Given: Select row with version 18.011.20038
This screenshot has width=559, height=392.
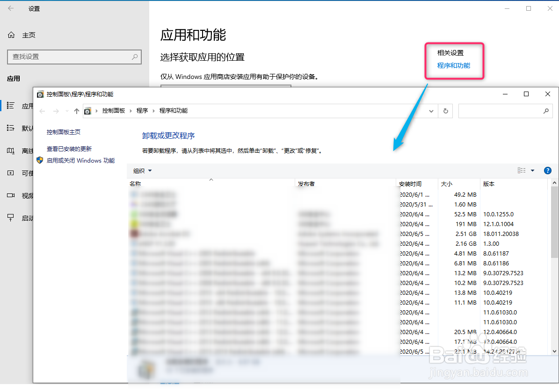Looking at the screenshot, I should [x=337, y=234].
